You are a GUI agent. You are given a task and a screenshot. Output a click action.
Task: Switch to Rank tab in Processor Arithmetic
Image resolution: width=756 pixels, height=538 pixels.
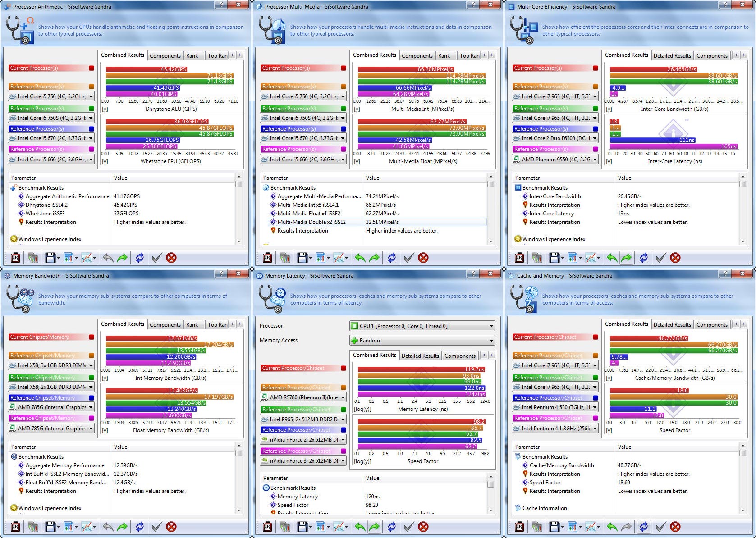pyautogui.click(x=192, y=56)
